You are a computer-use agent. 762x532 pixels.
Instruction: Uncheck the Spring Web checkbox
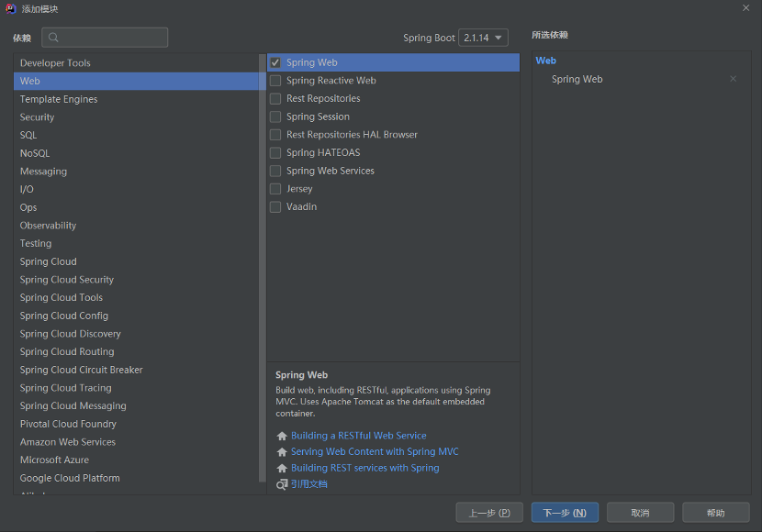point(275,62)
